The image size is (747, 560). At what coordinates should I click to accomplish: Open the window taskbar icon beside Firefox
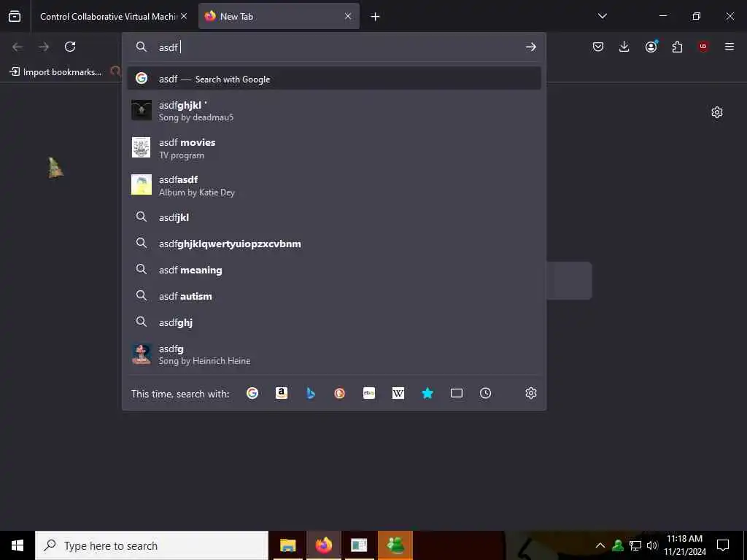pyautogui.click(x=359, y=545)
